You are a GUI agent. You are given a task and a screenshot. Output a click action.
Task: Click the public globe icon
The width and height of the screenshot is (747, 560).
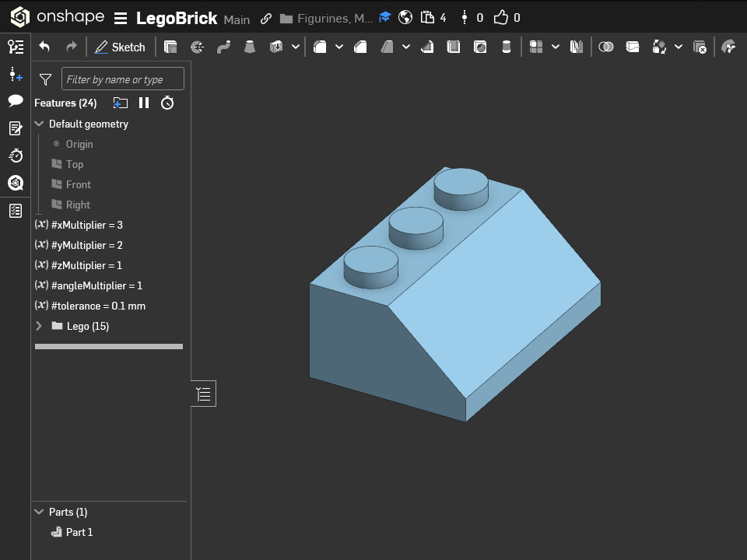pyautogui.click(x=405, y=18)
